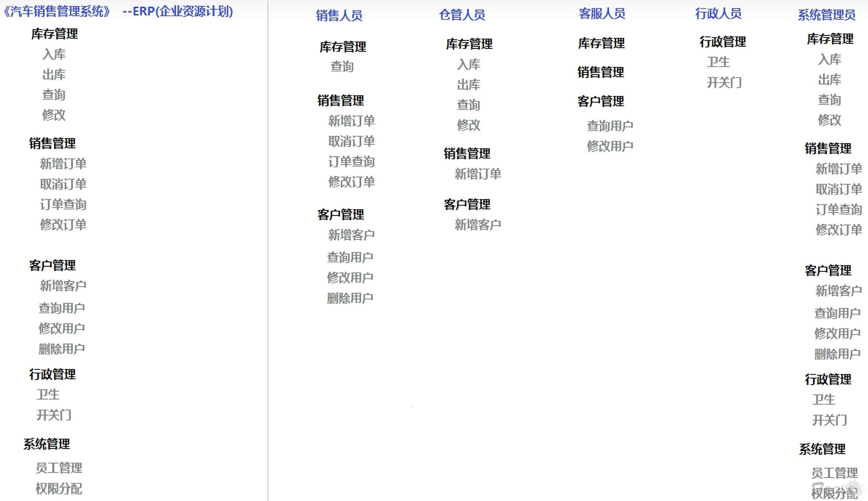Click the 《汽车销售管理系统》 title
This screenshot has height=501, width=868.
[x=57, y=12]
